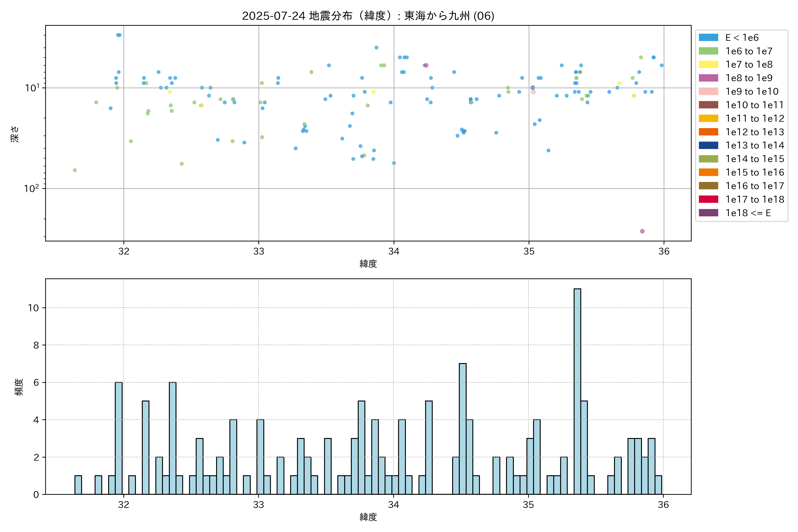Image resolution: width=798 pixels, height=532 pixels.
Task: Click the yellow '1e7 to 1e8' legend swatch
Action: click(x=708, y=65)
